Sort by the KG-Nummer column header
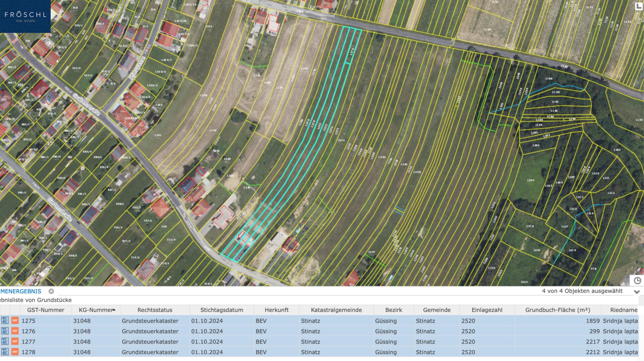Image resolution: width=644 pixels, height=361 pixels. coord(96,310)
